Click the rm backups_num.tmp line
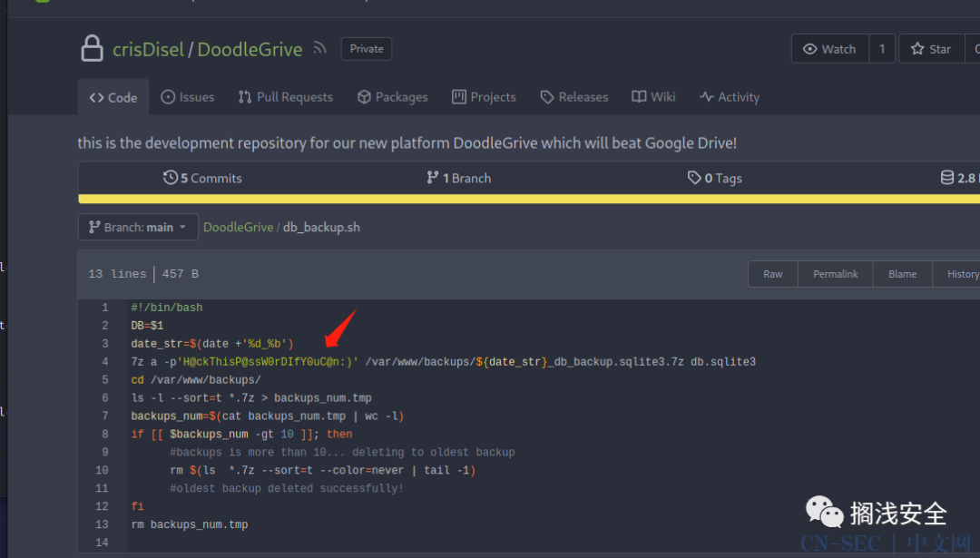 190,524
